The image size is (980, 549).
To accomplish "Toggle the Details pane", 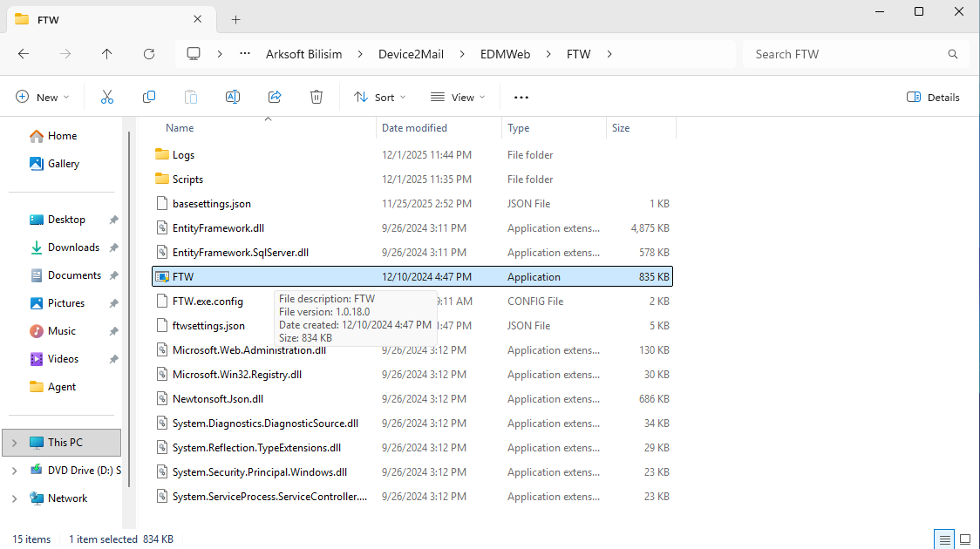I will [933, 97].
